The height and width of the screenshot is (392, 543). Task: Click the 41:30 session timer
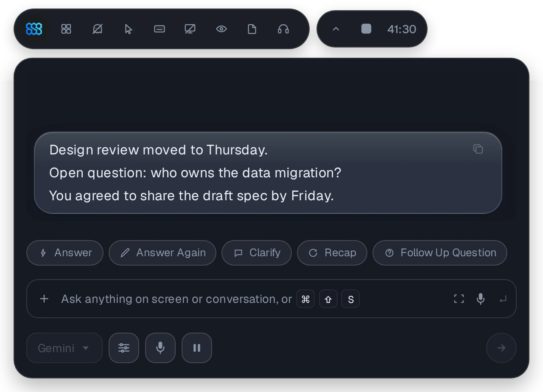tap(401, 29)
